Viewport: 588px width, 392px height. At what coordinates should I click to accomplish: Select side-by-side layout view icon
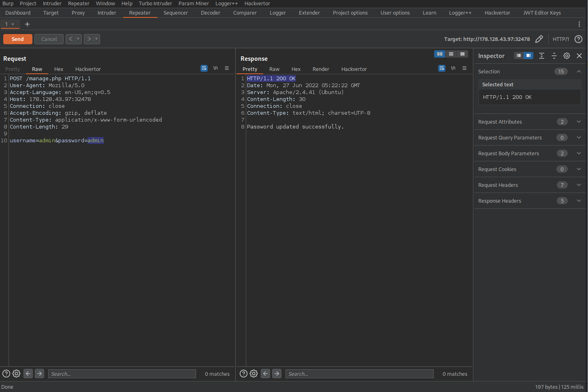[x=440, y=54]
